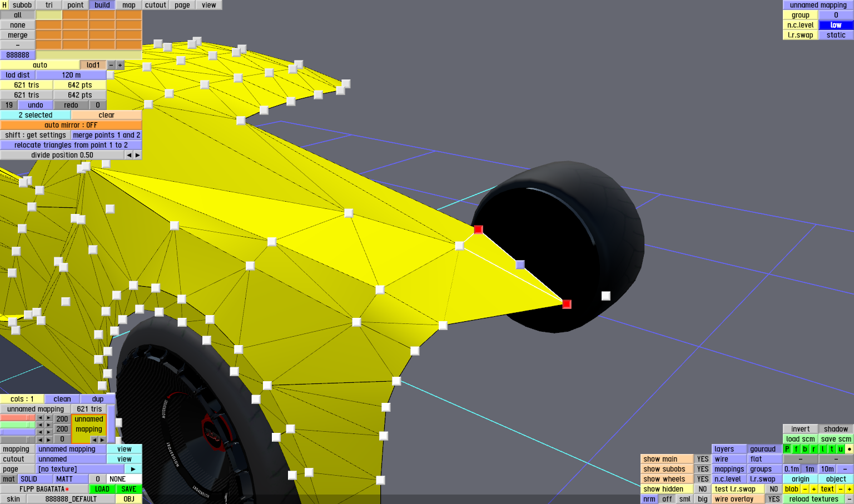This screenshot has width=854, height=504.
Task: Increase blue colour value with right arrow
Action: pos(49,432)
